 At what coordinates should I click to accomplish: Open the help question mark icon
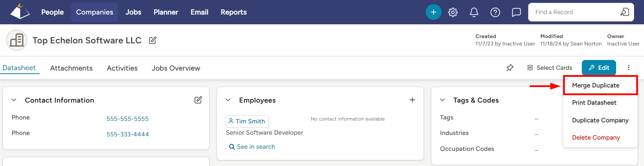point(495,12)
